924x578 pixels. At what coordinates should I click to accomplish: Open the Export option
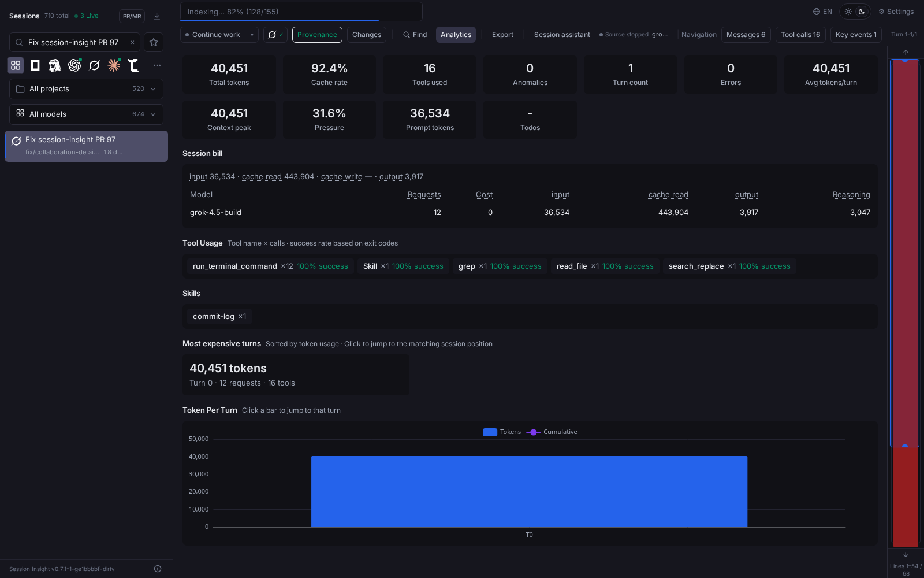pos(502,35)
